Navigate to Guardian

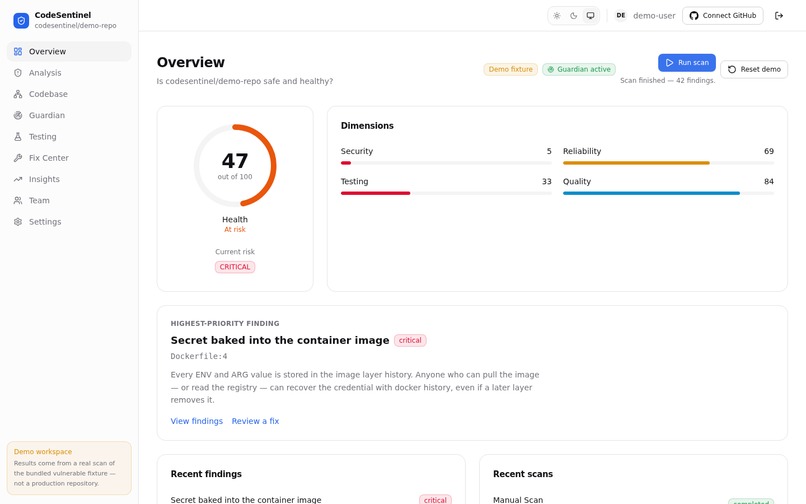(69, 115)
